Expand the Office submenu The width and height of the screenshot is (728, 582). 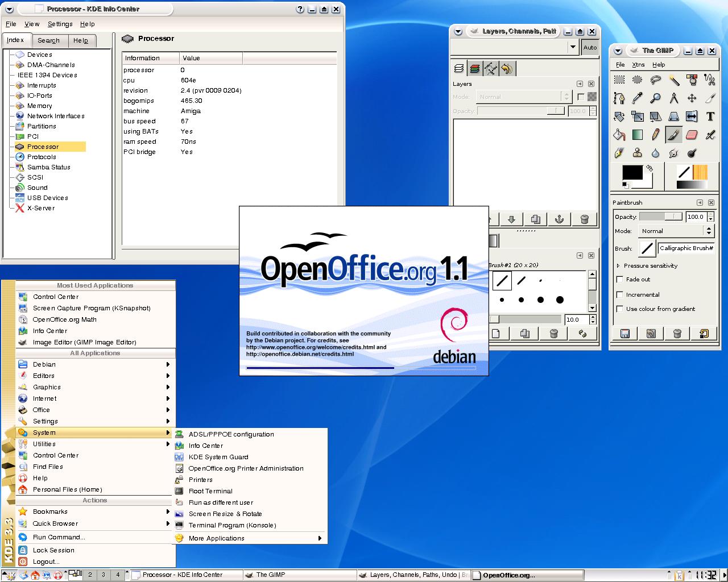click(95, 410)
